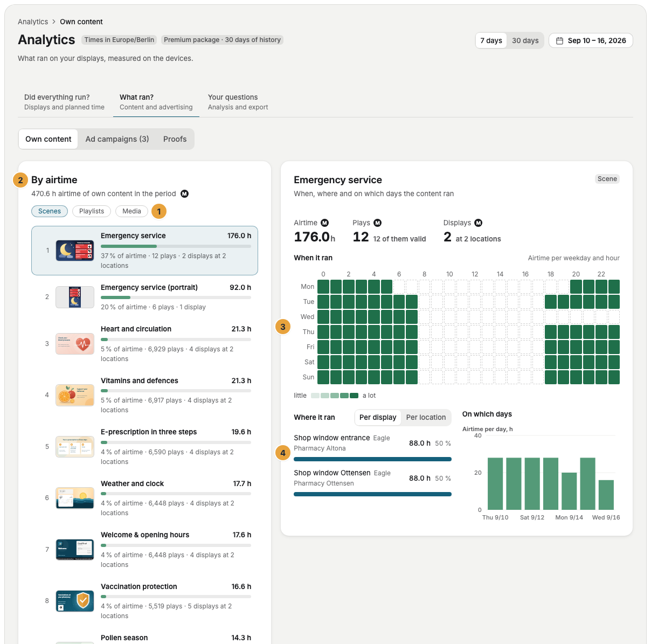Viewport: 651px width, 644px height.
Task: Click Shop window Ottensen display name
Action: [332, 473]
